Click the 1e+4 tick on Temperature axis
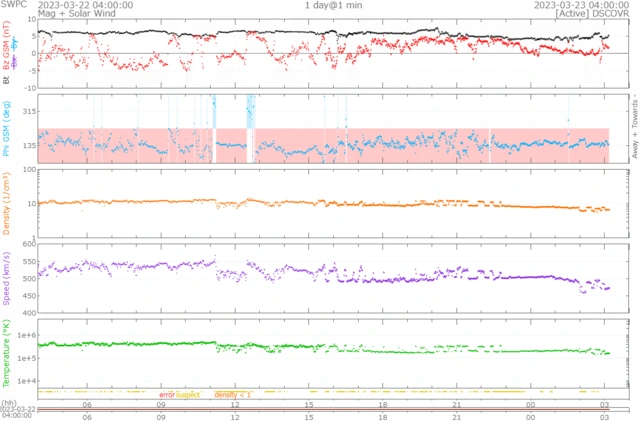640x421 pixels. (x=27, y=381)
